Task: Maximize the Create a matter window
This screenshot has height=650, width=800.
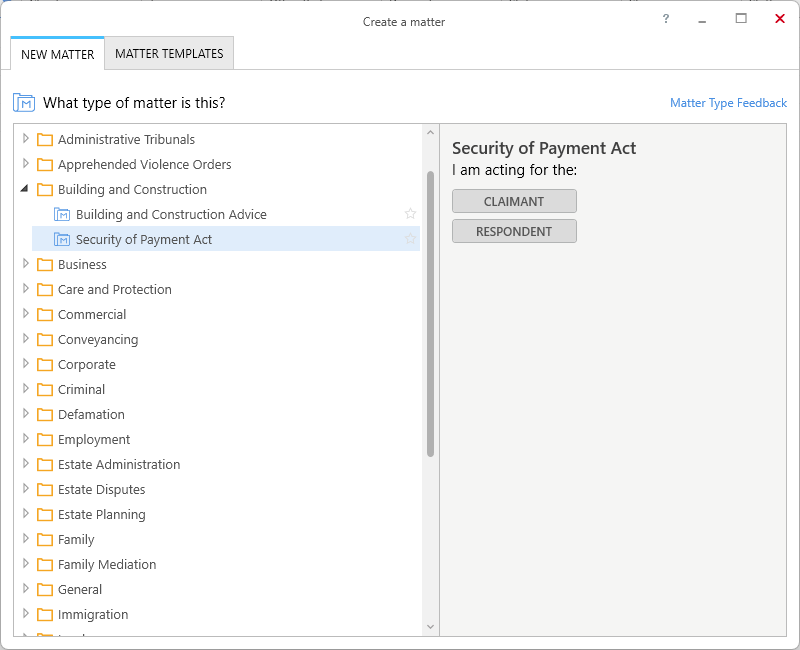Action: pos(741,19)
